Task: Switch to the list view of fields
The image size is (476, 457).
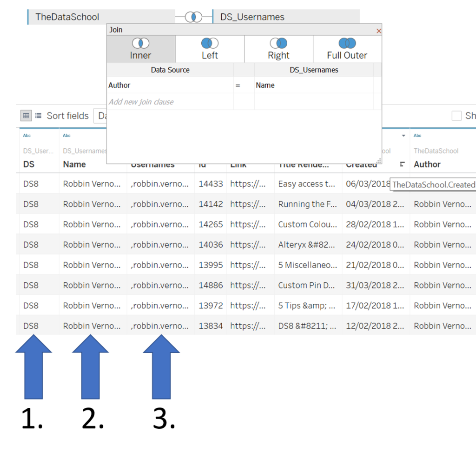Action: pos(37,115)
